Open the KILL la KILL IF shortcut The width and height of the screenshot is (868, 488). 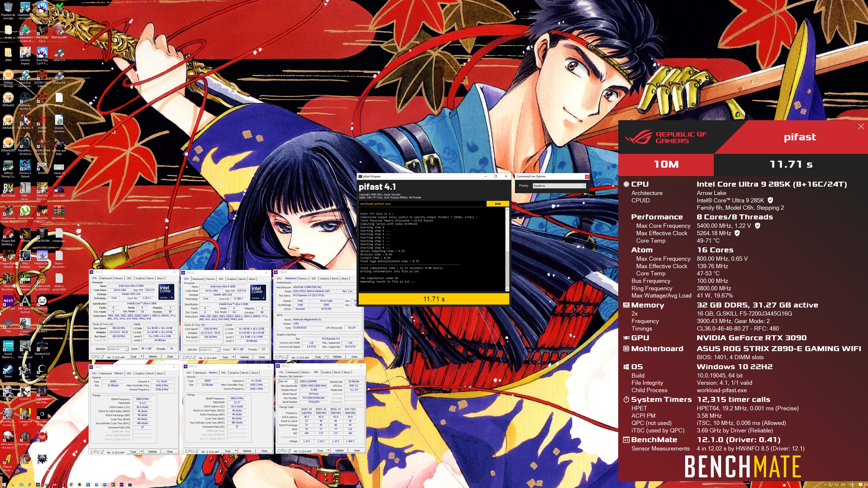pos(25,122)
